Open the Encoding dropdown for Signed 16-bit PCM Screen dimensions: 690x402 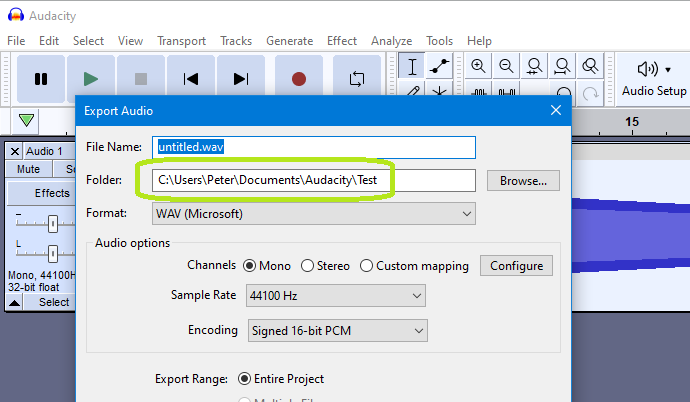pyautogui.click(x=335, y=329)
